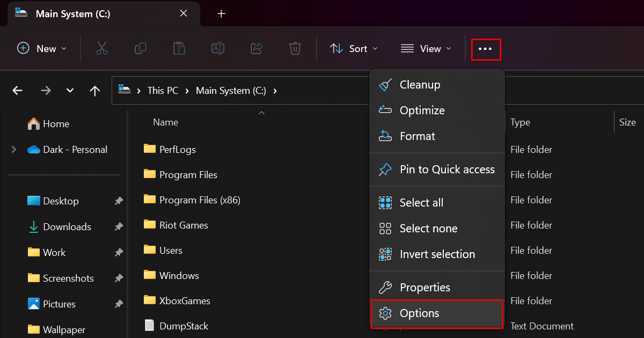Click the Copy icon in toolbar

[x=141, y=49]
